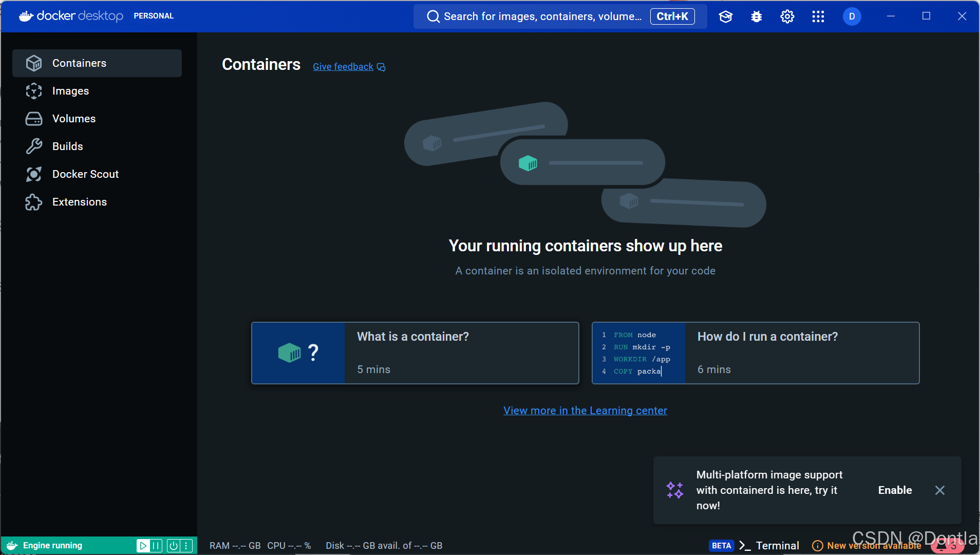Viewport: 980px width, 555px height.
Task: Click the Engine running status label
Action: 52,546
